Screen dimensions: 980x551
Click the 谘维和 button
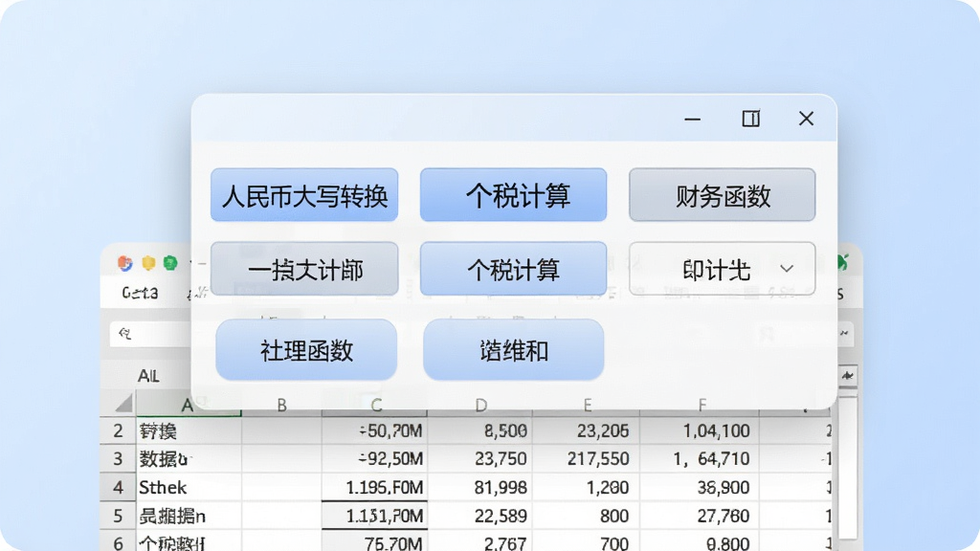click(514, 349)
